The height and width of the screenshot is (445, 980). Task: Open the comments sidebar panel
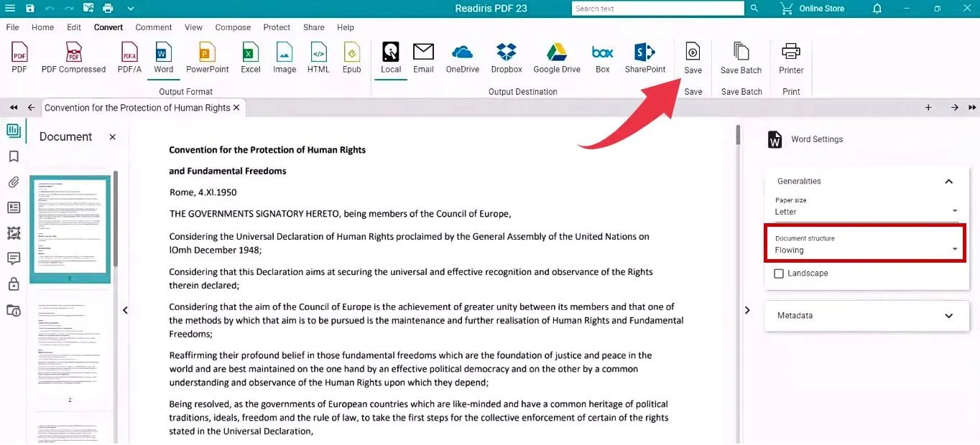click(x=13, y=258)
